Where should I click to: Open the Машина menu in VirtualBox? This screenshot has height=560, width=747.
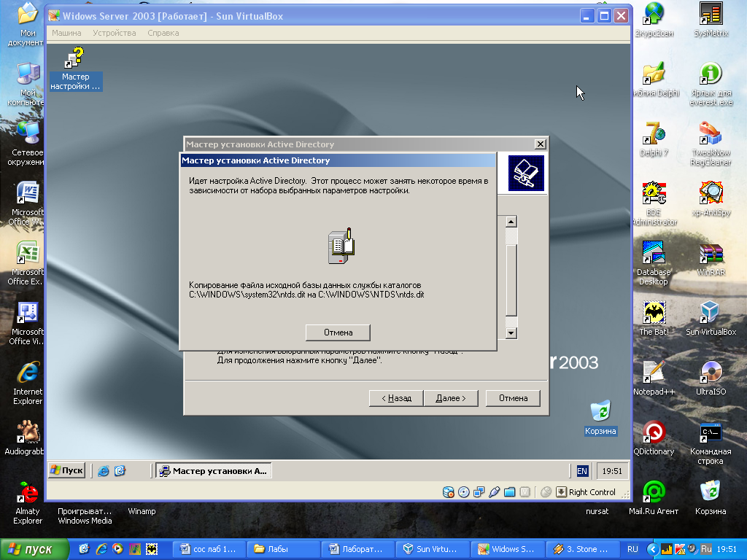pyautogui.click(x=66, y=33)
